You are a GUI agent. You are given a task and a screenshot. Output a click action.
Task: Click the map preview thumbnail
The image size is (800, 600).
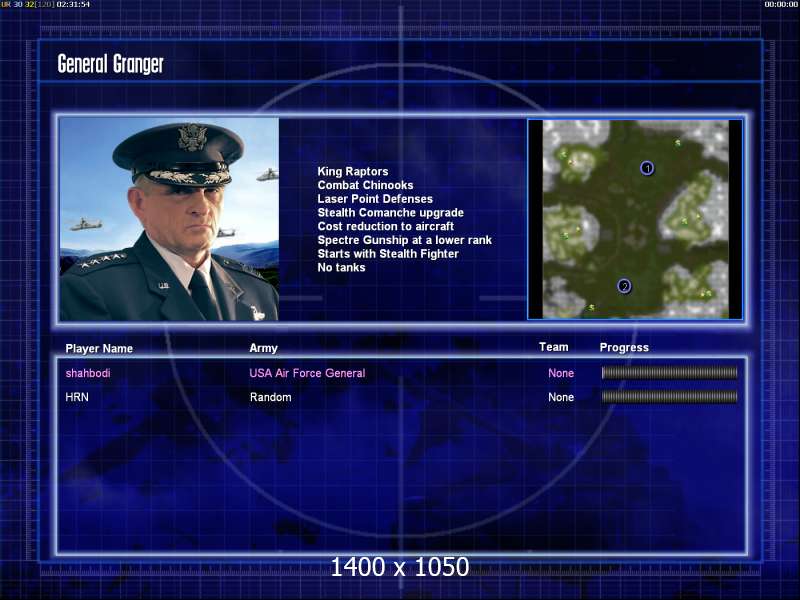click(x=635, y=219)
